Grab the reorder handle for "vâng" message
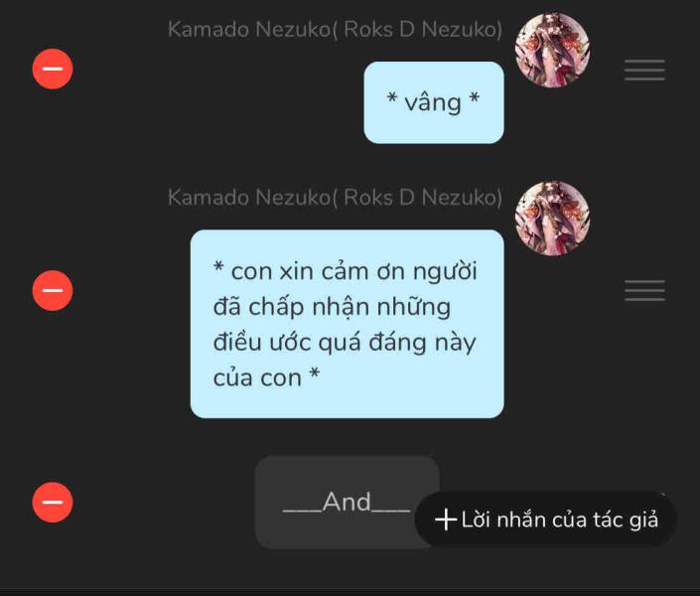Screen dimensions: 700x596 coord(644,71)
